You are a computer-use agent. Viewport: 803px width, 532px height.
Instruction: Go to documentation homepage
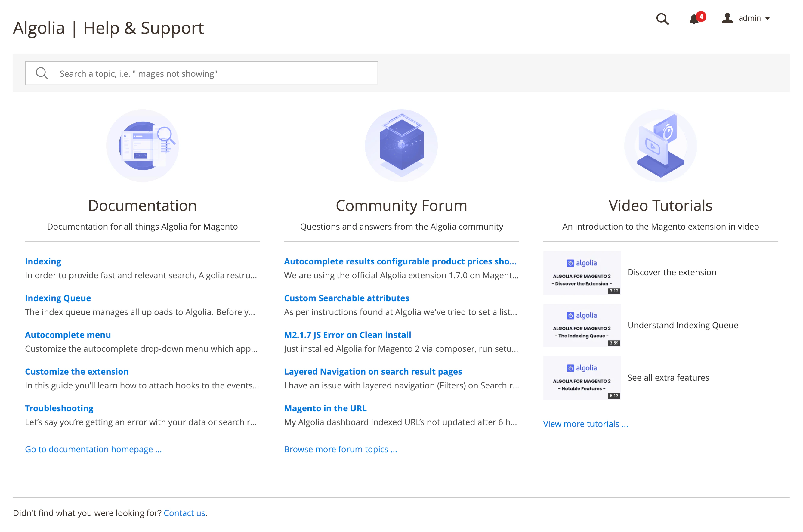93,449
